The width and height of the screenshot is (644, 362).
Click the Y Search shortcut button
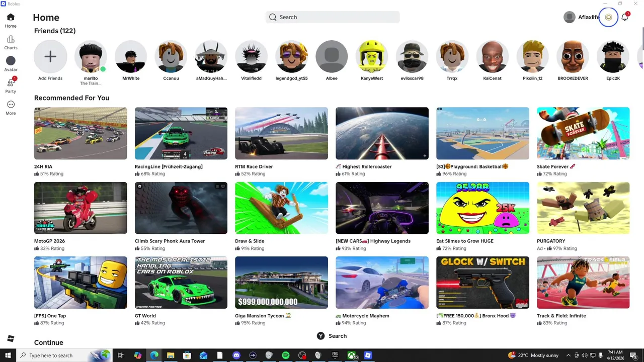pos(332,336)
